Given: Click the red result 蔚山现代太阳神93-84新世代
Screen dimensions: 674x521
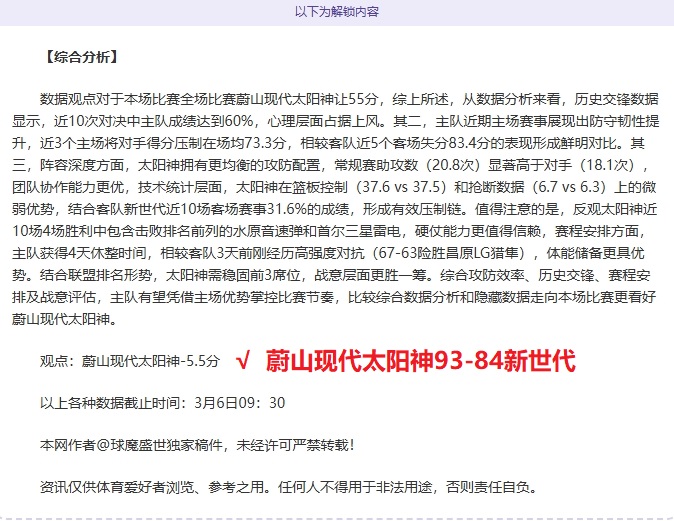Looking at the screenshot, I should click(420, 360).
